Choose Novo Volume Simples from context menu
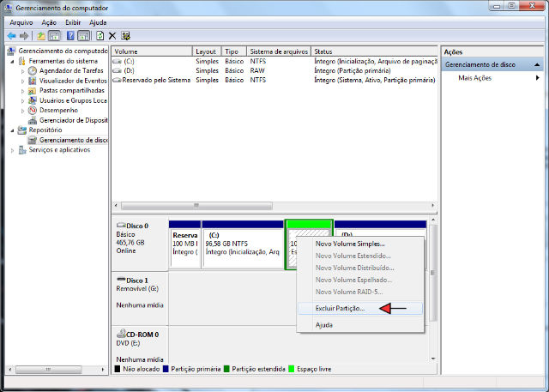 tap(360, 244)
